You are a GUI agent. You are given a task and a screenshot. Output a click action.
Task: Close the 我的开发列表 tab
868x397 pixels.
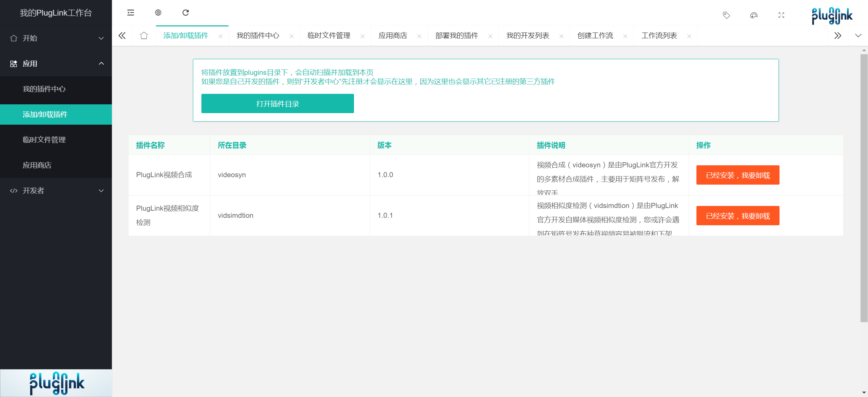561,36
